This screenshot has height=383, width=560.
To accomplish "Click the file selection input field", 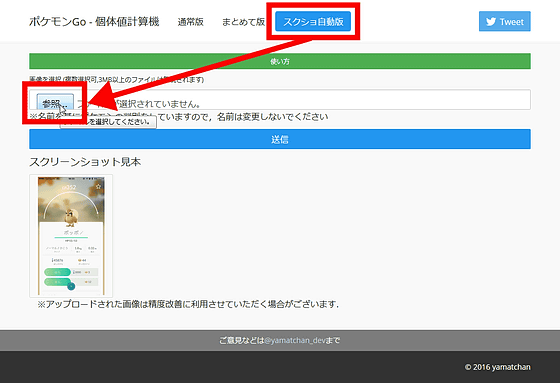I will point(280,100).
